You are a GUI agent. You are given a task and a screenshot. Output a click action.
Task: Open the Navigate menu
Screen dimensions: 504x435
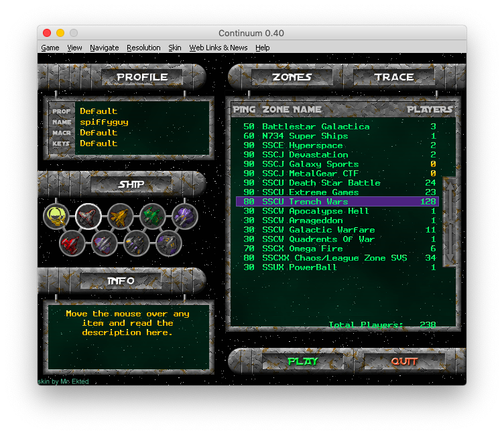click(x=104, y=48)
